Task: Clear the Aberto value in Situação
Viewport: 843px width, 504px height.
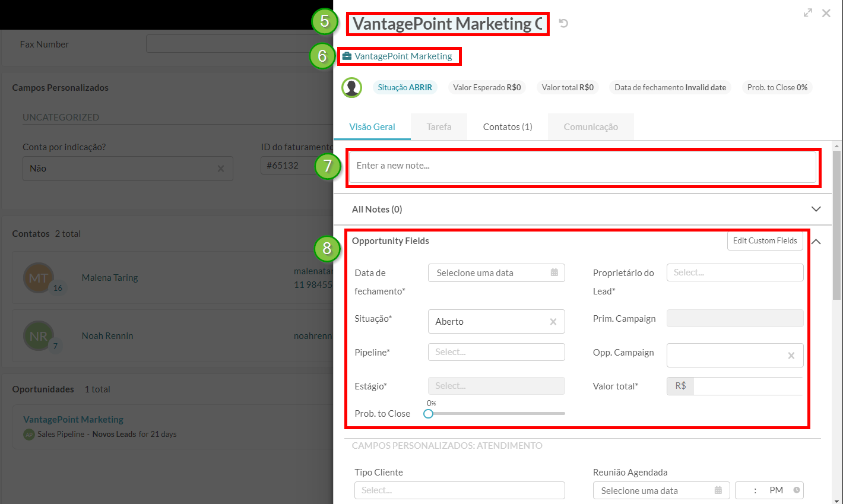Action: (553, 322)
